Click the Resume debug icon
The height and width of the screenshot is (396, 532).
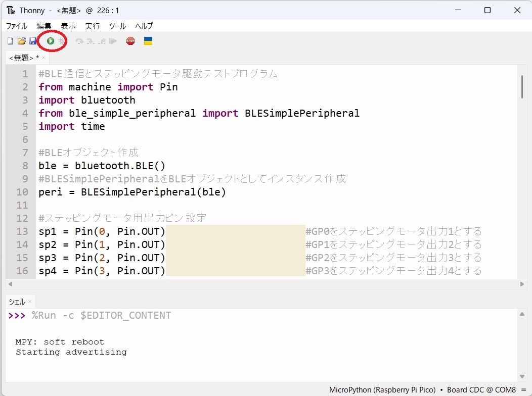(113, 41)
